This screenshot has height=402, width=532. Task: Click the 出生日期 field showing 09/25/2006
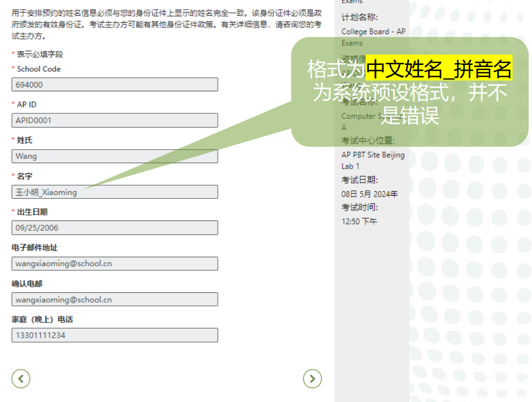115,227
